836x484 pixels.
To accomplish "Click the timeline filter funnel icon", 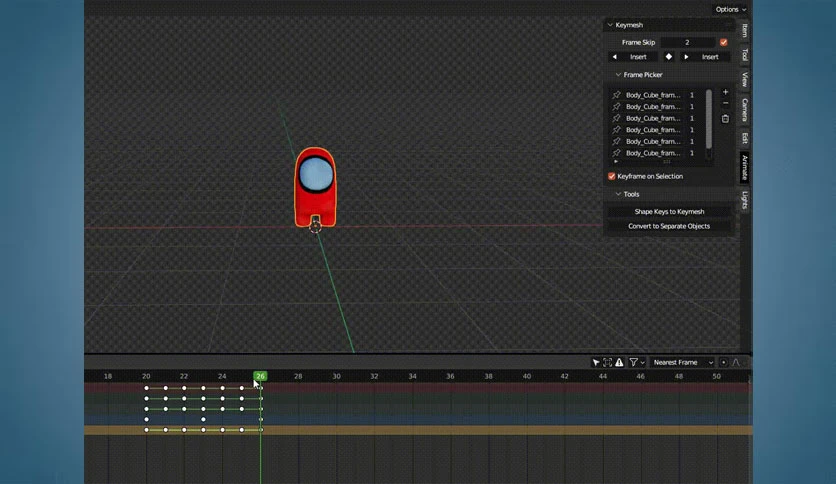I will (633, 362).
